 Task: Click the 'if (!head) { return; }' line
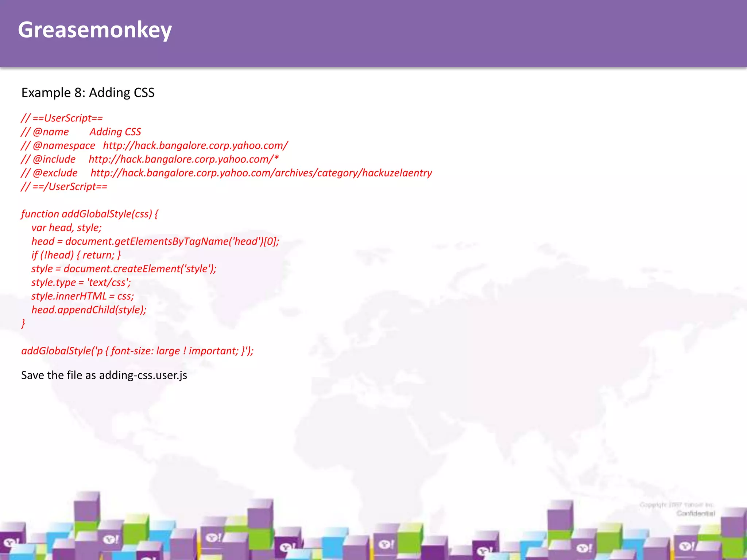76,255
